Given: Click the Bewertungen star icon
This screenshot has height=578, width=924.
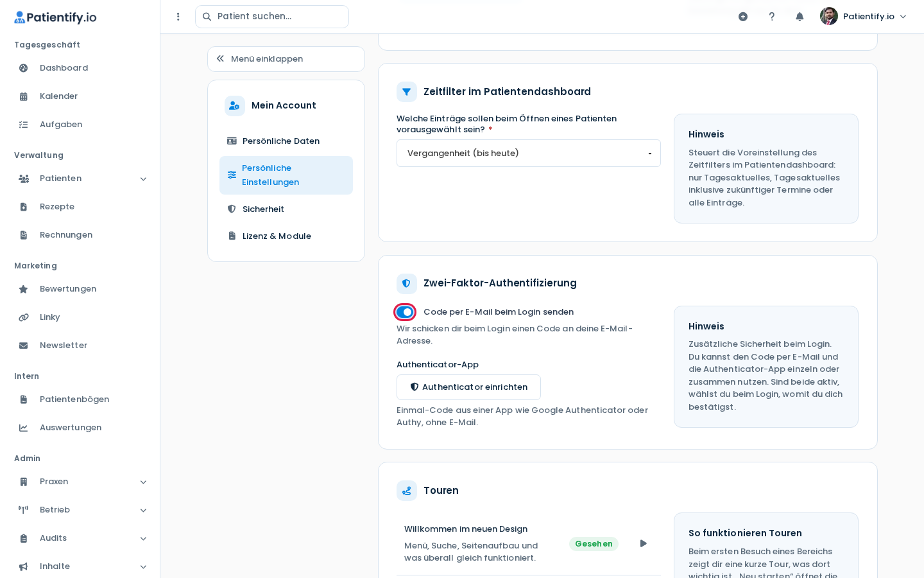Looking at the screenshot, I should click(x=24, y=289).
